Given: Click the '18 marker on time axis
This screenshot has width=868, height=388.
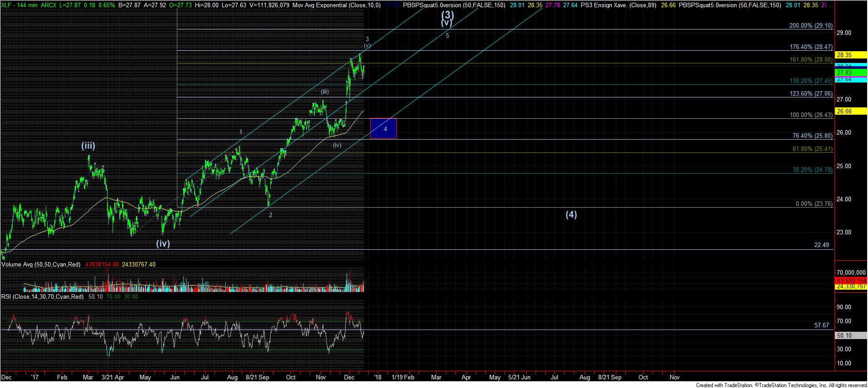Looking at the screenshot, I should coord(377,377).
